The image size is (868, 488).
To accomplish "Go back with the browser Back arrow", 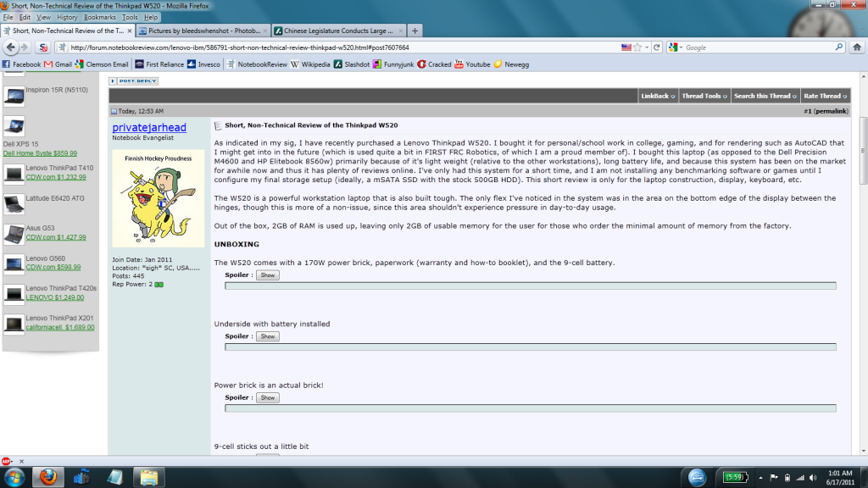I will 10,47.
